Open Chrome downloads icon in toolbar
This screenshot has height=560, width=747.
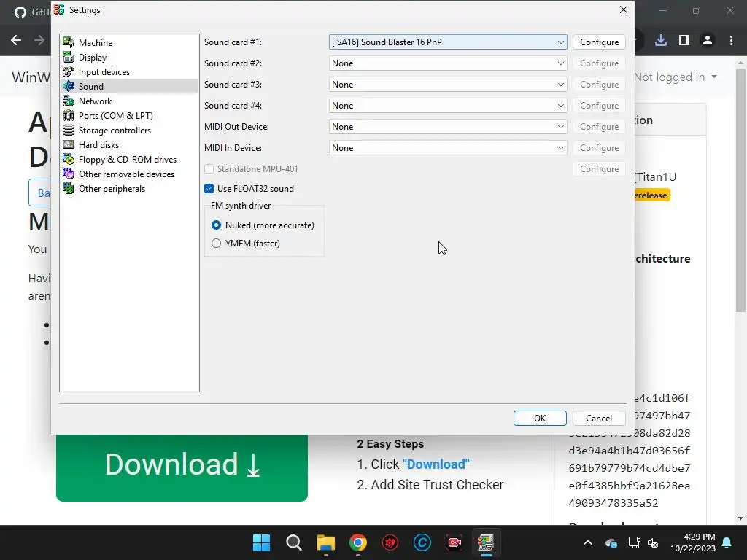pos(661,41)
